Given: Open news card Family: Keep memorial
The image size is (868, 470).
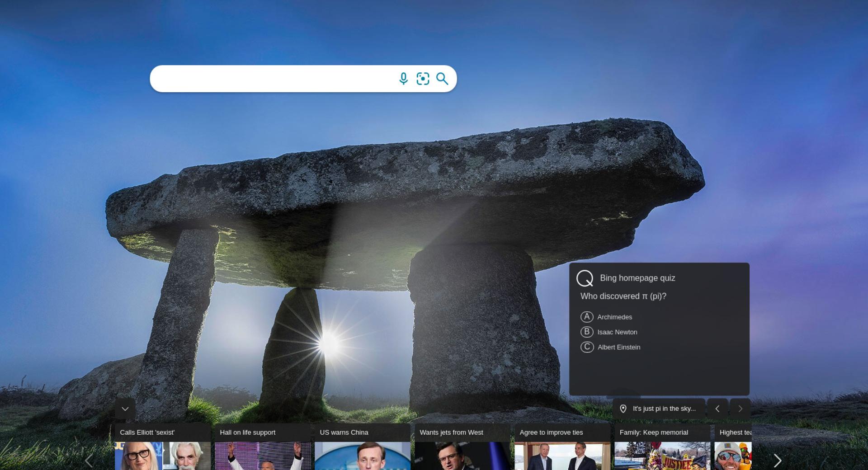Looking at the screenshot, I should click(x=662, y=446).
